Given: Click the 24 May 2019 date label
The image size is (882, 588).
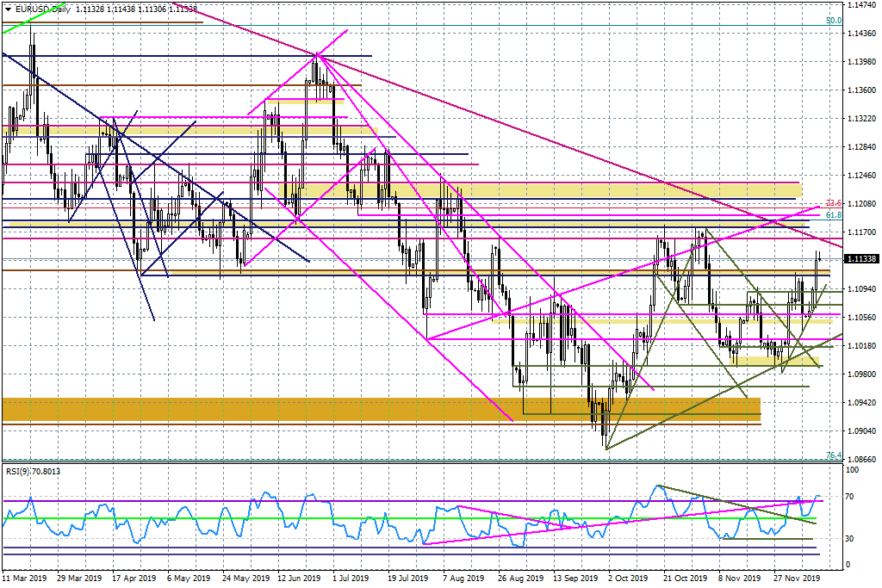Looking at the screenshot, I should click(244, 578).
